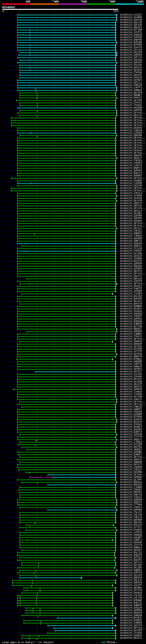Select hit label UniRef100_C6TJD3
146x644 pixels.
click(x=131, y=50)
